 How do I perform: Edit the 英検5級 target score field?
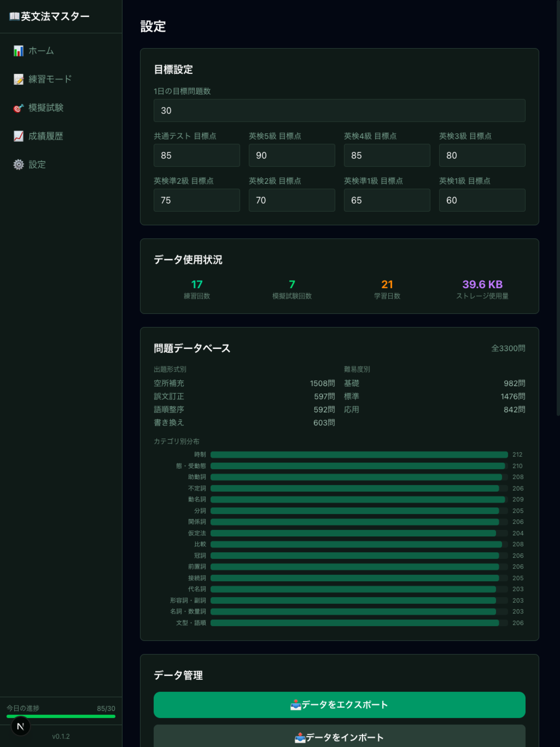coord(291,155)
